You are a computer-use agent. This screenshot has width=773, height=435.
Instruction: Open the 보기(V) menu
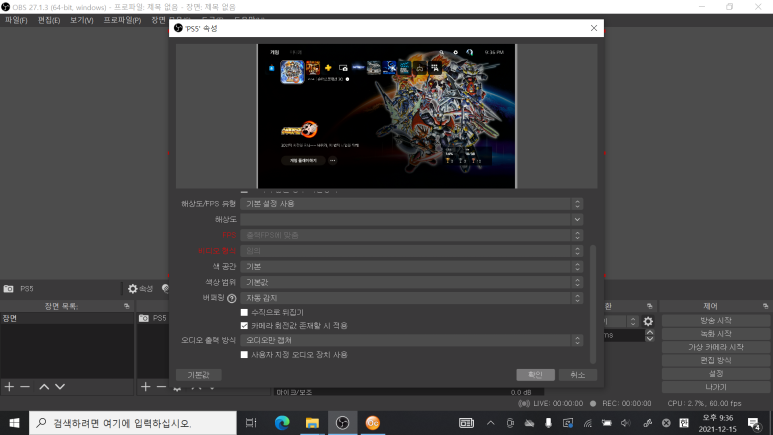point(81,20)
